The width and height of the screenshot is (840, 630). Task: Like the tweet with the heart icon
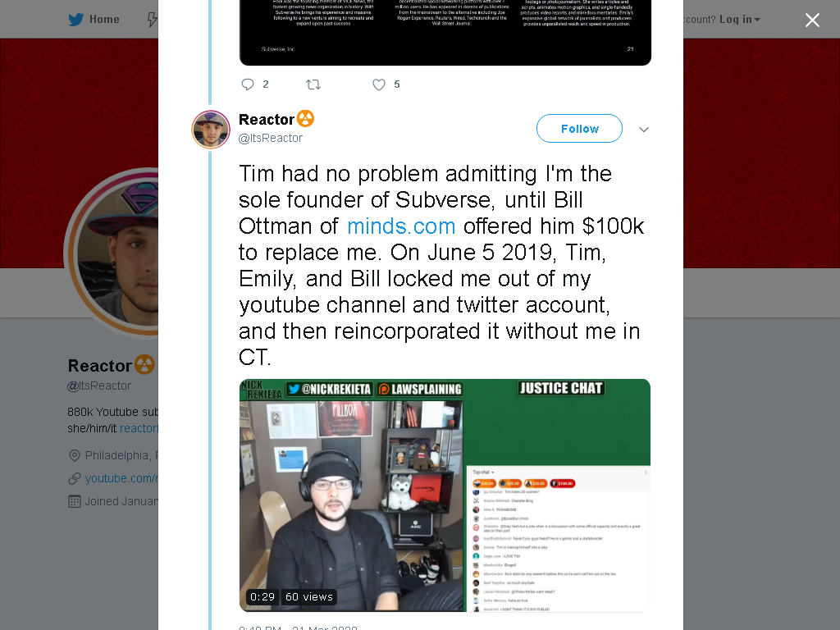click(379, 84)
